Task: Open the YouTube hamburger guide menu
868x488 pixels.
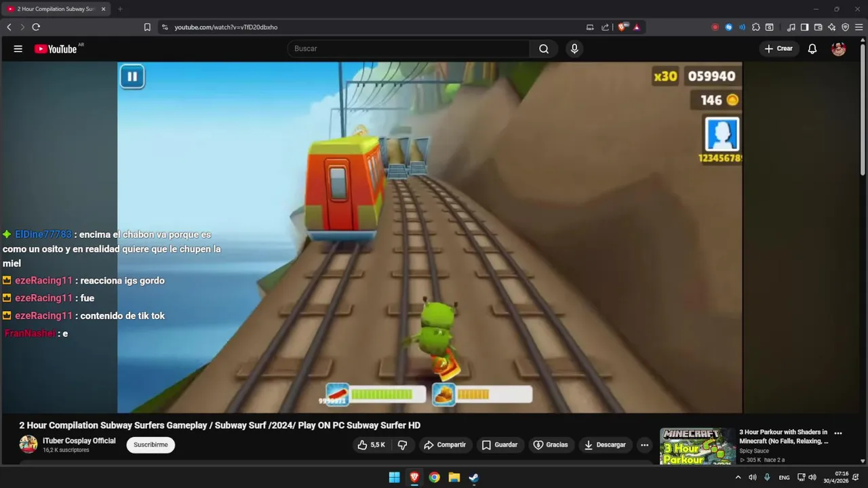Action: (x=18, y=49)
